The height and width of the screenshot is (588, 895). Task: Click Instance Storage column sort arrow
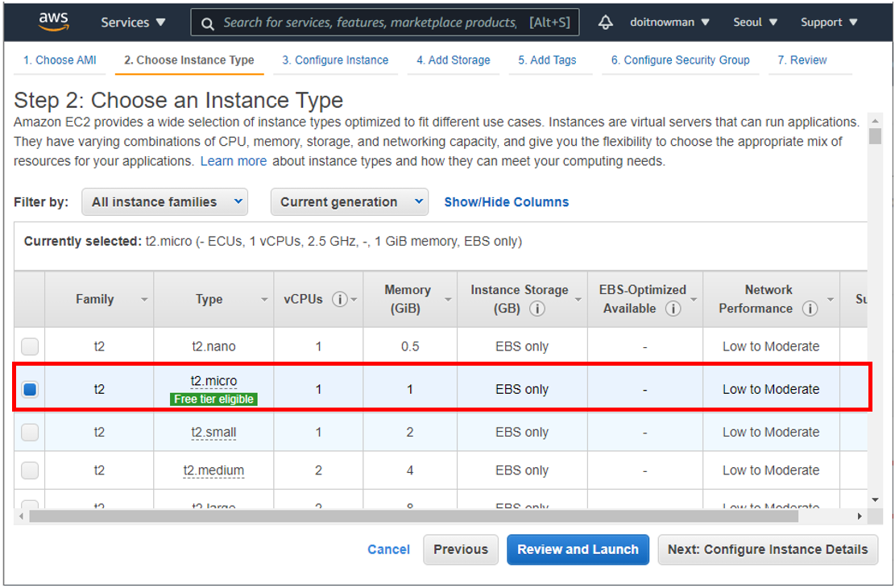click(x=578, y=300)
